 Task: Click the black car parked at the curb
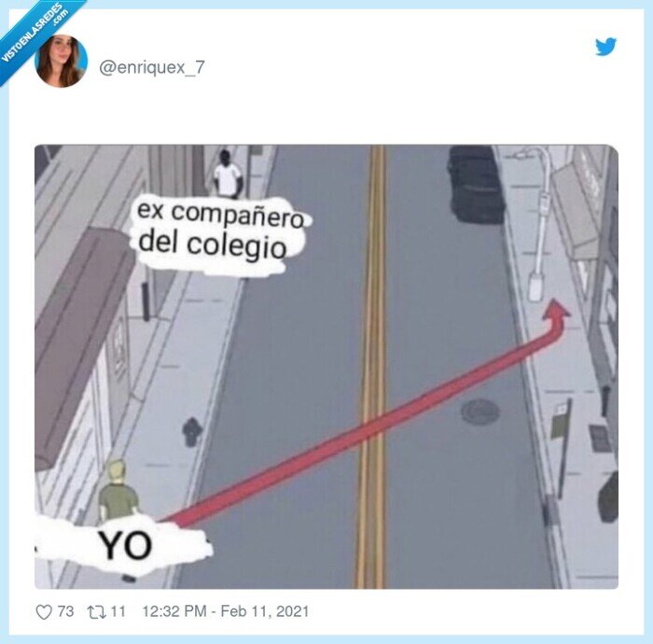tap(475, 184)
